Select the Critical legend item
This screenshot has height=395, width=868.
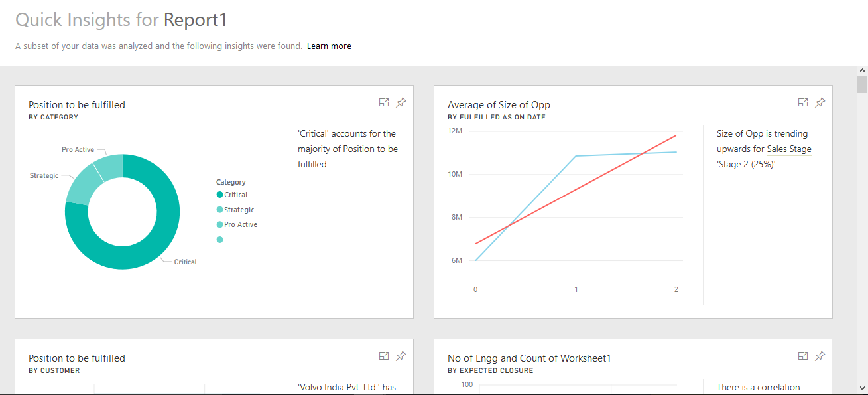(x=232, y=195)
